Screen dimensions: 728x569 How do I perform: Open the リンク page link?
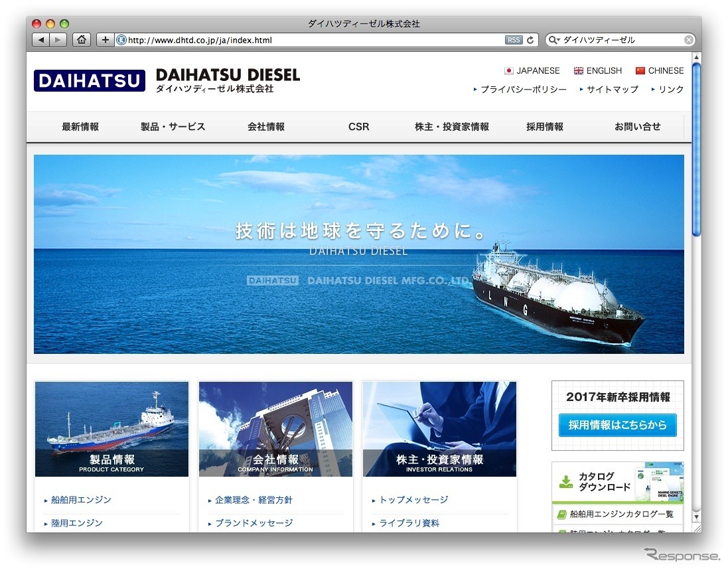pos(668,89)
